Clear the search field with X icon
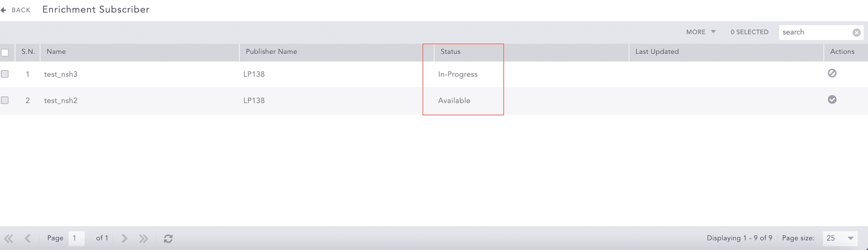 pos(856,32)
